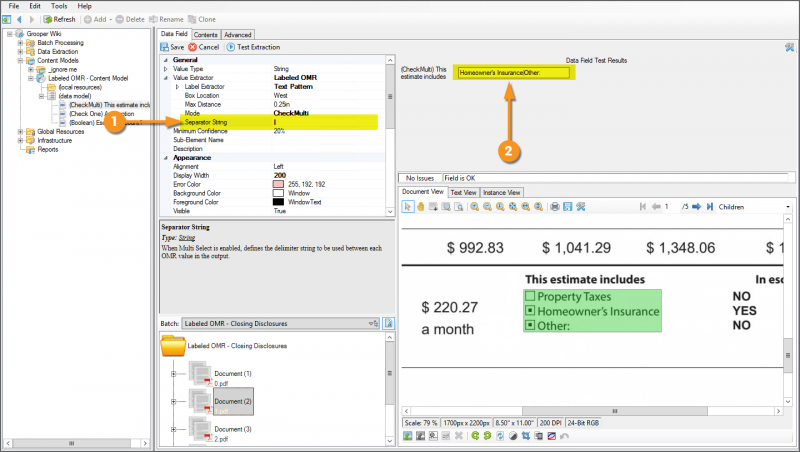Screen dimensions: 800x452
Task: Select the (Check One) data field node
Action: [102, 114]
